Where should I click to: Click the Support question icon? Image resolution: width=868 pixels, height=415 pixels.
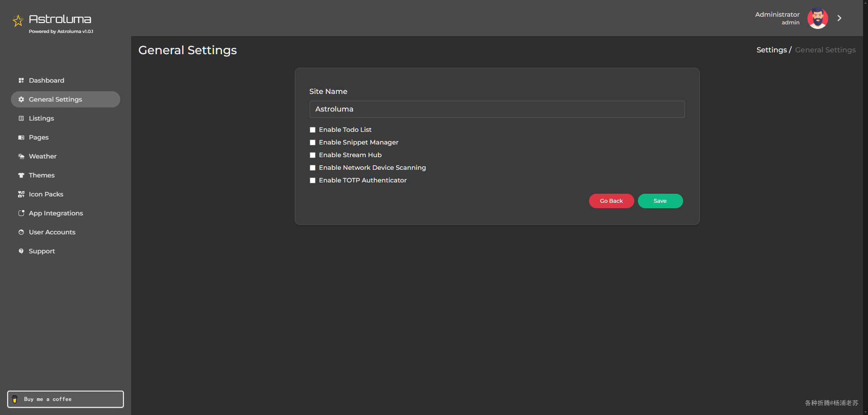[21, 251]
